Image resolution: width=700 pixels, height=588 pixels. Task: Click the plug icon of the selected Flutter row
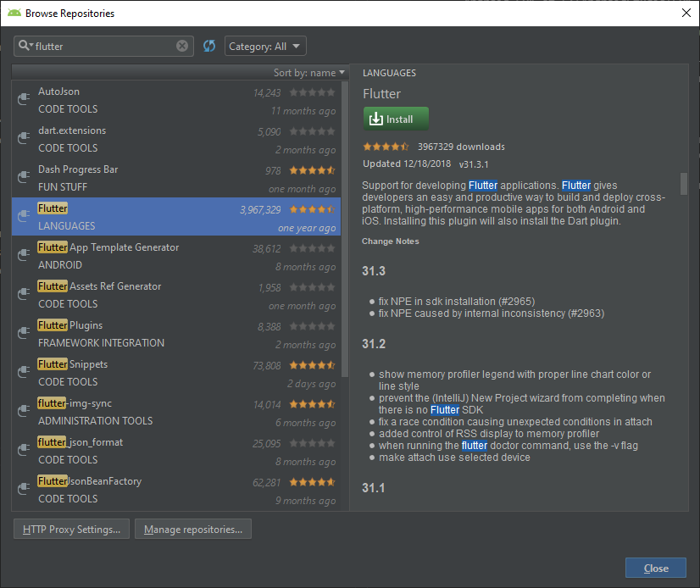(x=23, y=216)
